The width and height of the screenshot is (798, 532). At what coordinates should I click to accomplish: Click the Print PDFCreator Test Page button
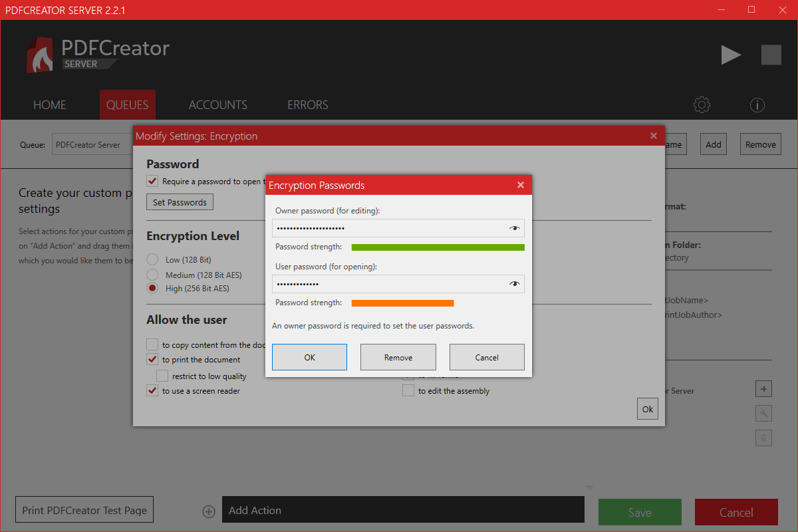[x=84, y=511]
